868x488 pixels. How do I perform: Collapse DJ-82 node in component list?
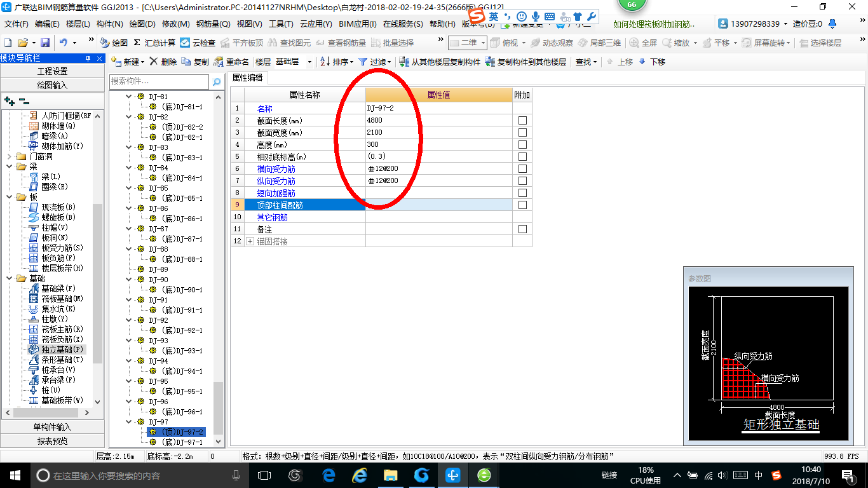pyautogui.click(x=129, y=117)
